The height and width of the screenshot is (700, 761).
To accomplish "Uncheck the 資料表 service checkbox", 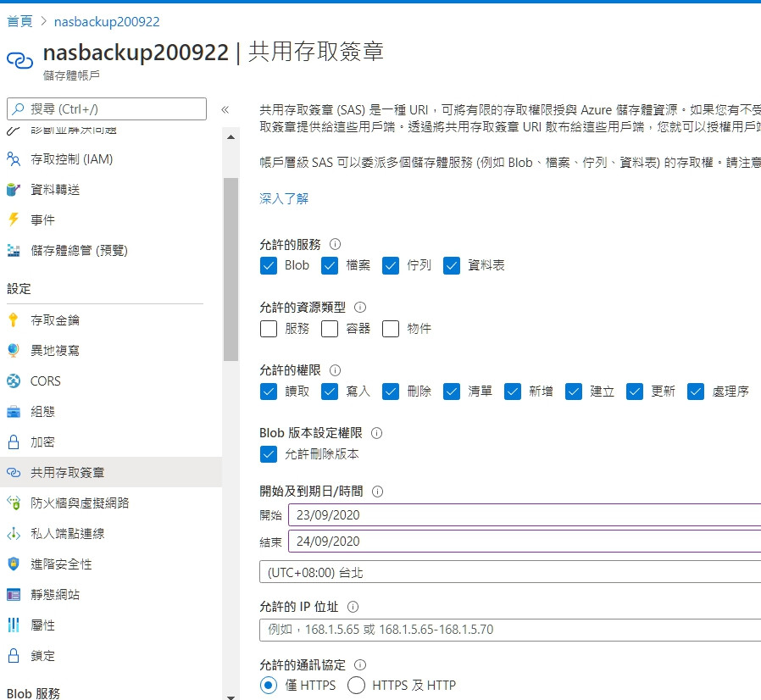I will point(452,265).
